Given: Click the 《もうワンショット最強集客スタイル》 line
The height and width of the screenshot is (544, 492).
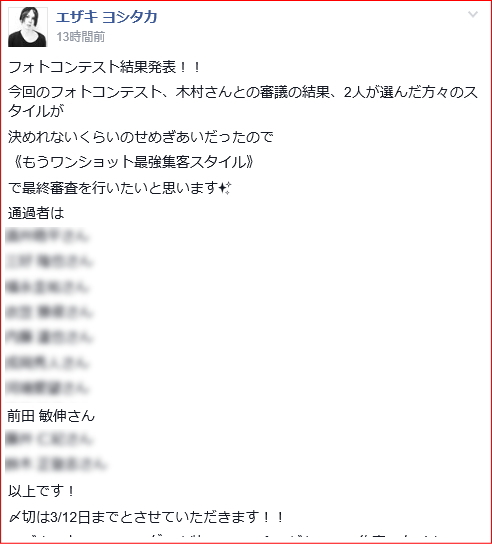Looking at the screenshot, I should click(x=131, y=162).
